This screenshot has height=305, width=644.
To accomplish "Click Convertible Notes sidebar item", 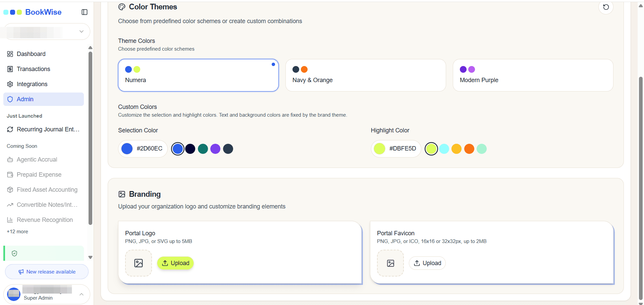I will click(44, 205).
